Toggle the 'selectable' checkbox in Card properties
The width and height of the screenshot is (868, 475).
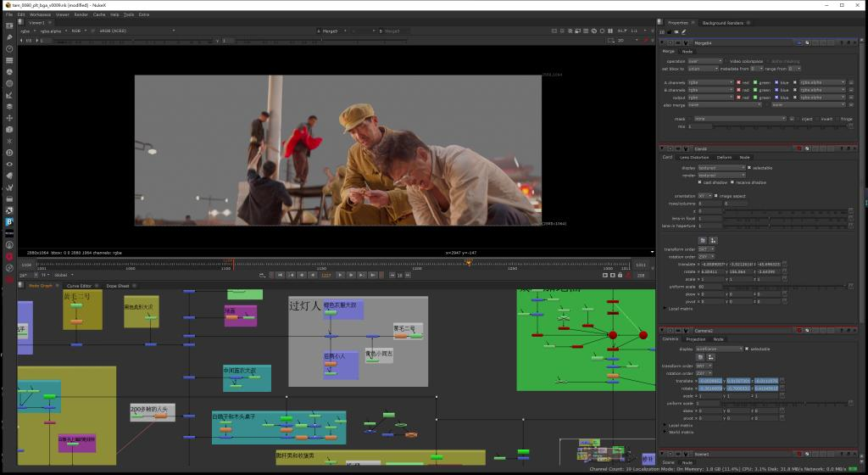(x=749, y=168)
